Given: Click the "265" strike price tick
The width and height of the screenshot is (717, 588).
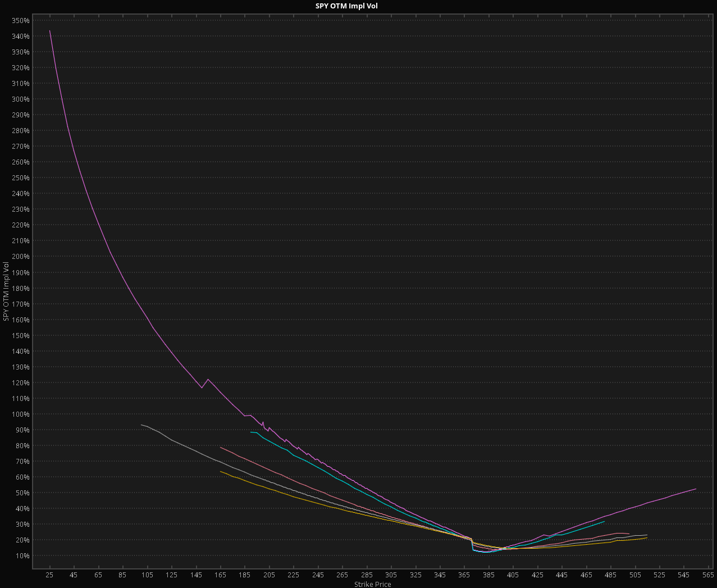Looking at the screenshot, I should point(342,576).
